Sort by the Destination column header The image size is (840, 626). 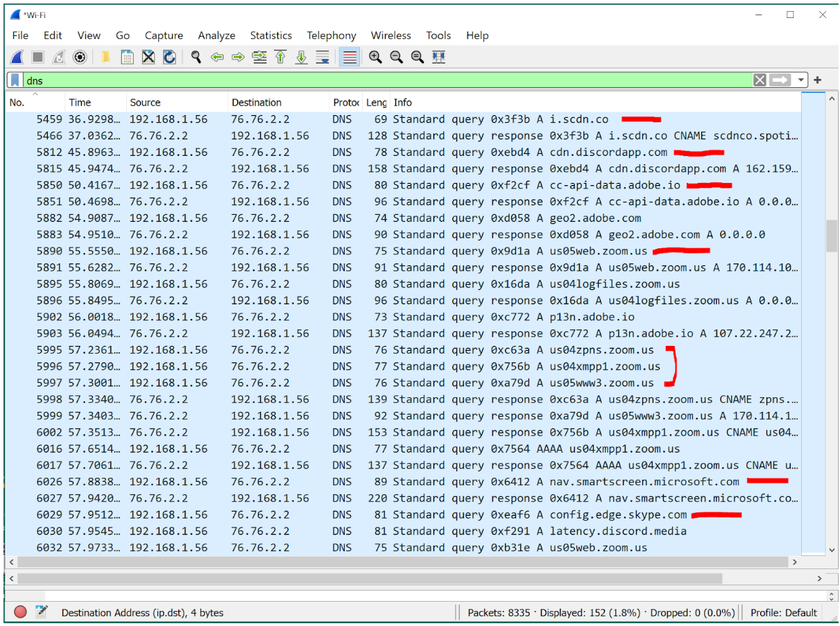pyautogui.click(x=279, y=103)
